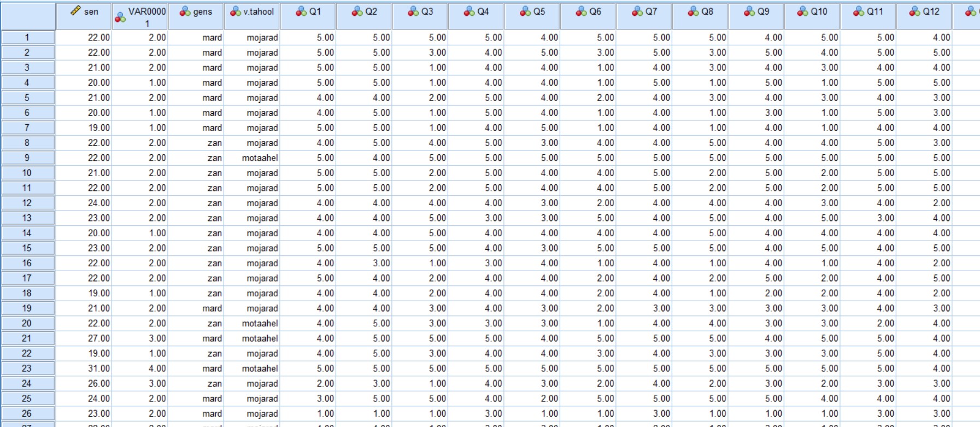This screenshot has width=980, height=427.
Task: Select the Q11 column header
Action: [868, 16]
